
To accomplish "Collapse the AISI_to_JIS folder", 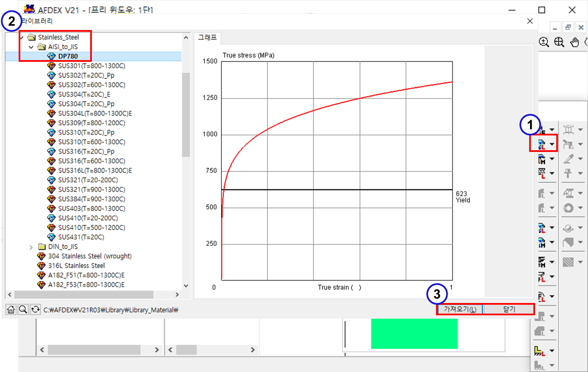I will [x=31, y=47].
